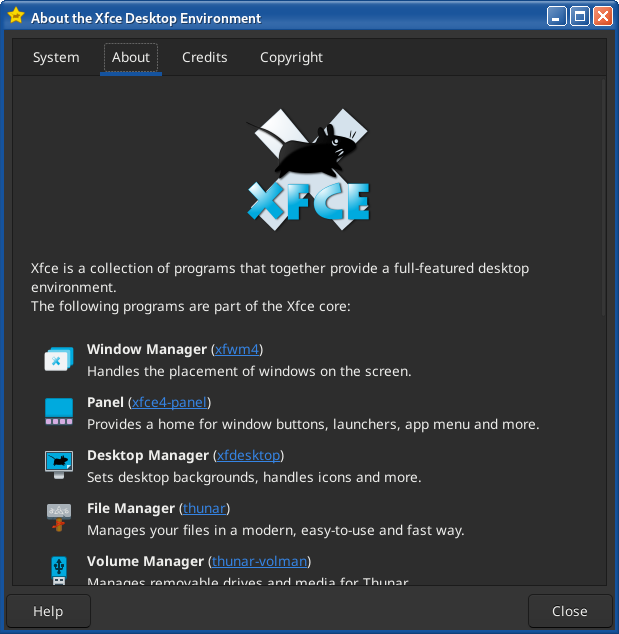Screen dimensions: 619x634
Task: Click 'Sets desktop backgrounds' description text
Action: click(x=254, y=478)
